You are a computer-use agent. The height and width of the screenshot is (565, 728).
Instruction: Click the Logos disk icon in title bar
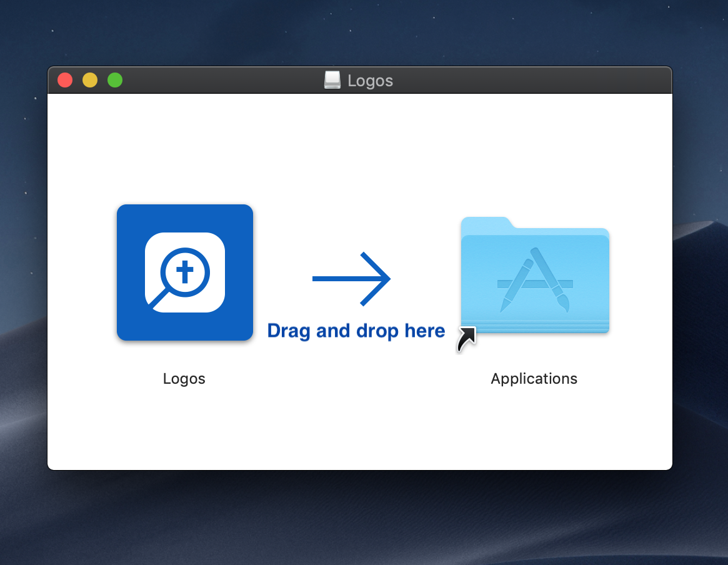coord(332,81)
